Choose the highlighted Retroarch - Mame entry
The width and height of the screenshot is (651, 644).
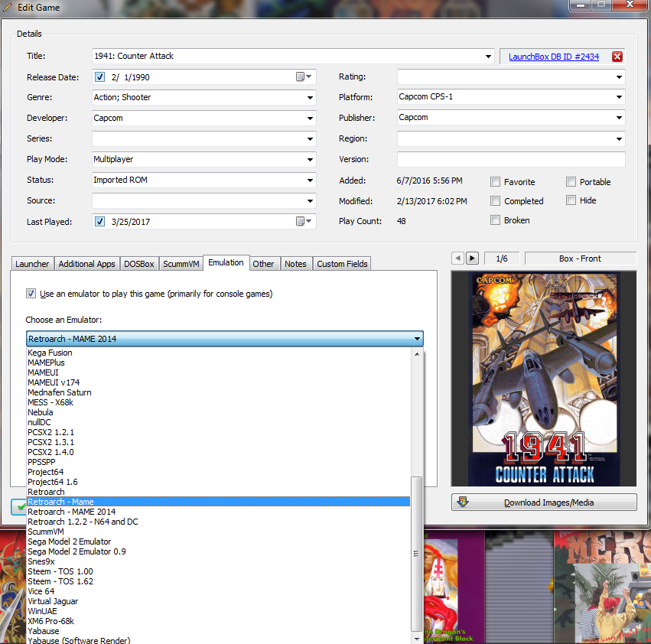click(218, 502)
